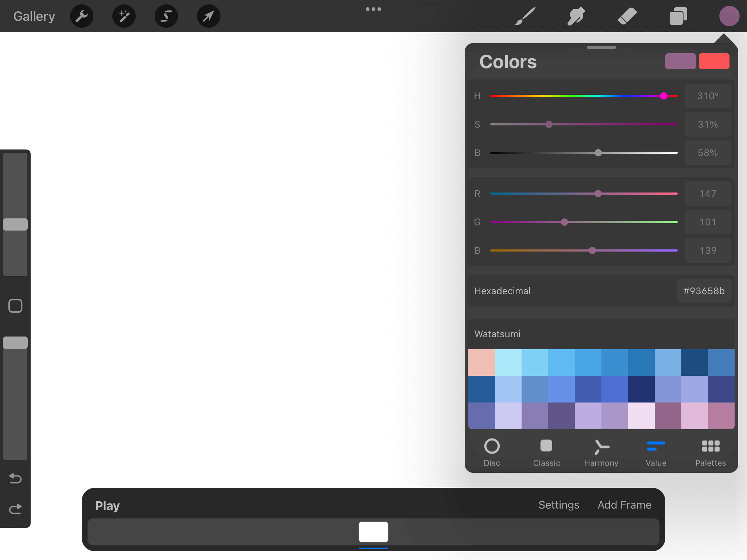Image resolution: width=747 pixels, height=560 pixels.
Task: Switch to the Harmony color mode
Action: 601,451
